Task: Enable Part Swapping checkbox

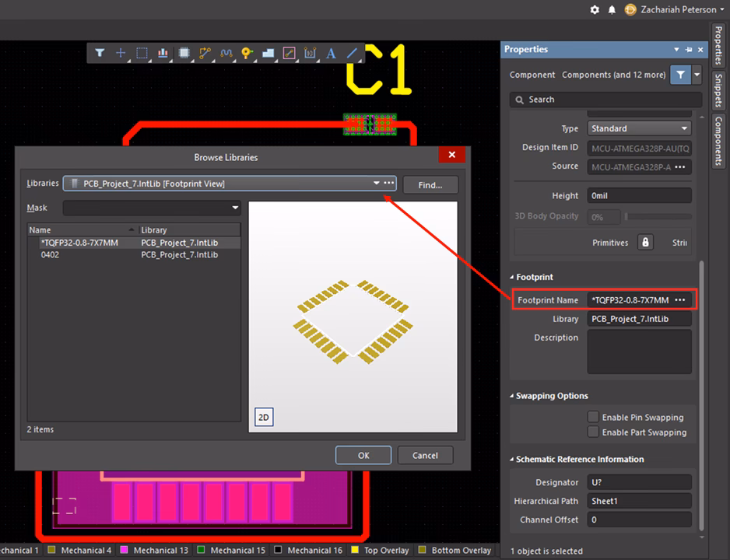Action: pos(594,432)
